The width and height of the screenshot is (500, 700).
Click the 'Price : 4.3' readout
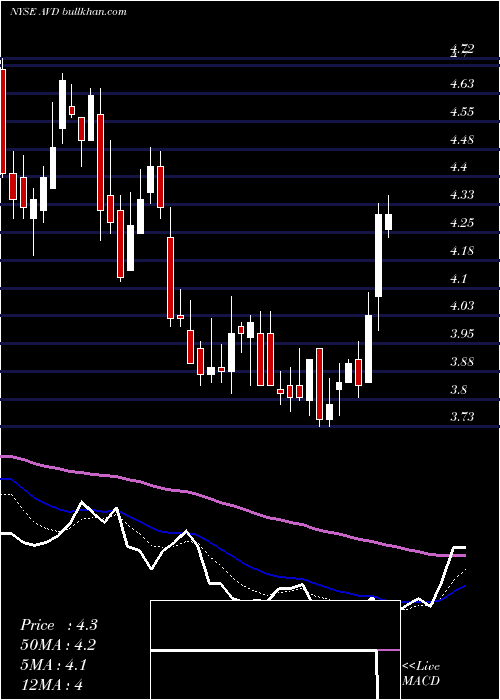pos(58,625)
